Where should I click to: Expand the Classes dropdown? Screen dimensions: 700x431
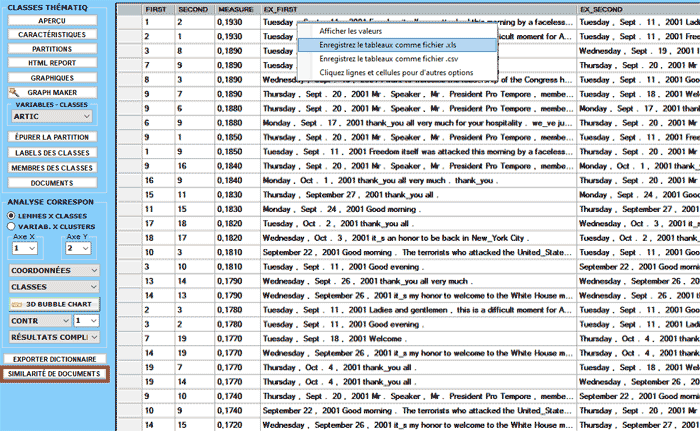point(54,287)
